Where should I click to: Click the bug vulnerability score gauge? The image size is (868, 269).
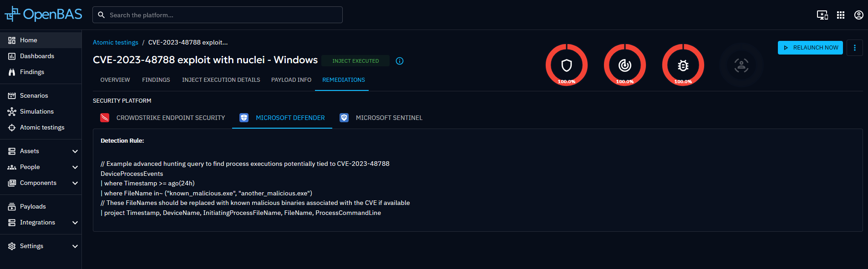click(x=683, y=65)
